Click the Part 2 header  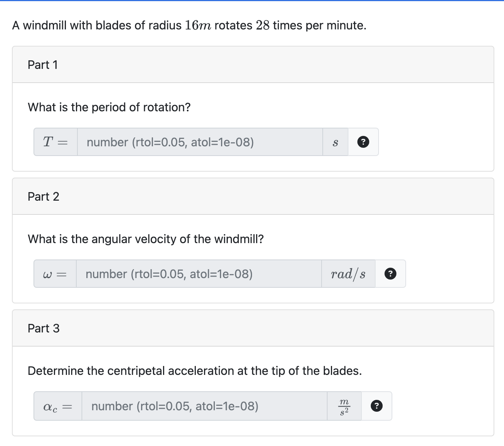click(x=44, y=197)
